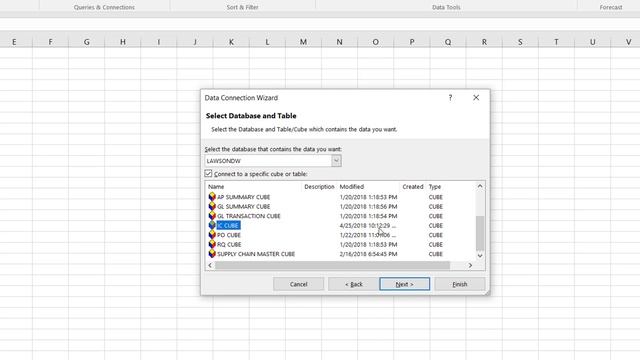This screenshot has width=640, height=360.
Task: Select column header N in Excel
Action: tap(339, 42)
